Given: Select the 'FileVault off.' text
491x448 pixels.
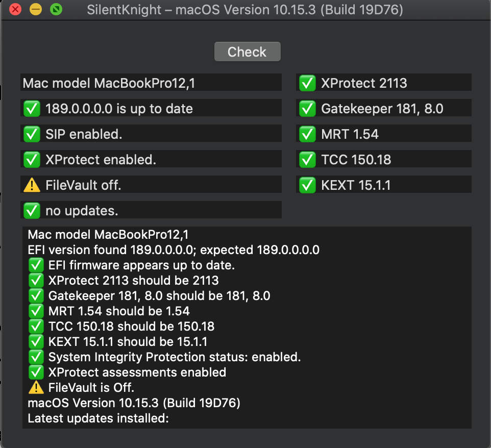Looking at the screenshot, I should pos(83,185).
